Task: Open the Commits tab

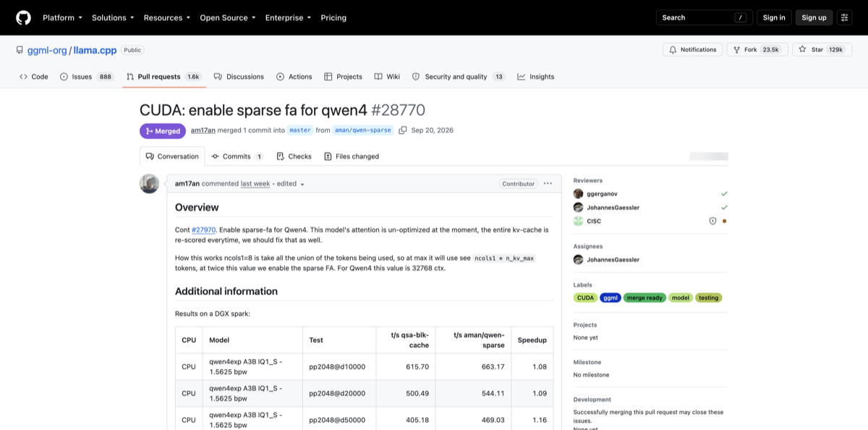Action: pyautogui.click(x=237, y=156)
